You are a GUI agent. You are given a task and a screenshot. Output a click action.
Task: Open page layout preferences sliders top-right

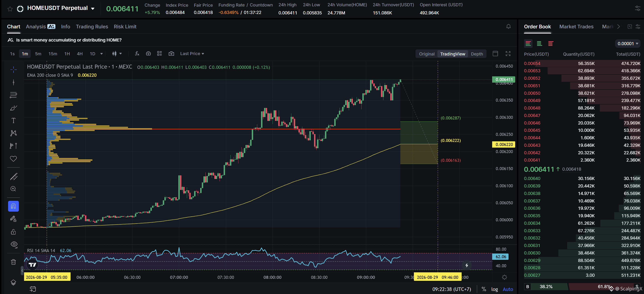click(638, 9)
